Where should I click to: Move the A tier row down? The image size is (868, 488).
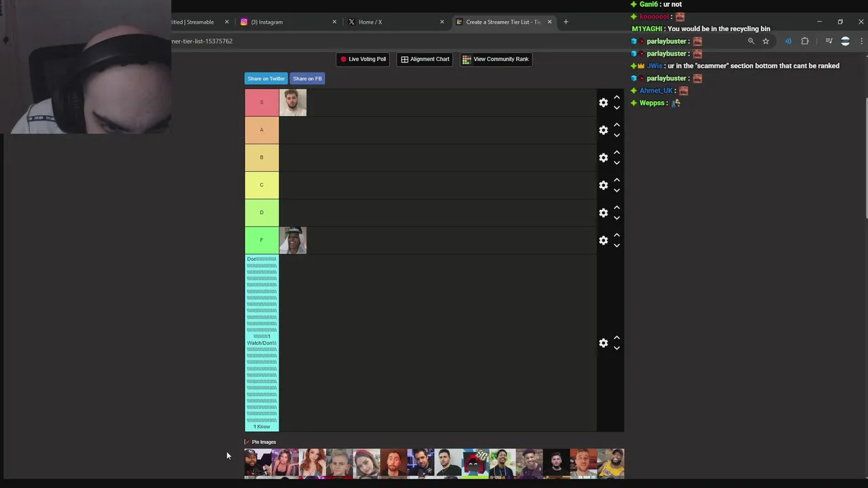pos(616,135)
